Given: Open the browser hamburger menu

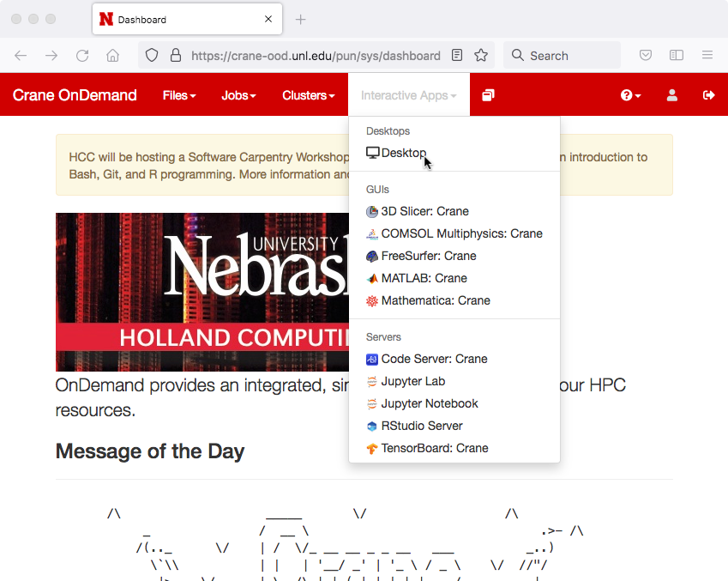Looking at the screenshot, I should click(707, 56).
